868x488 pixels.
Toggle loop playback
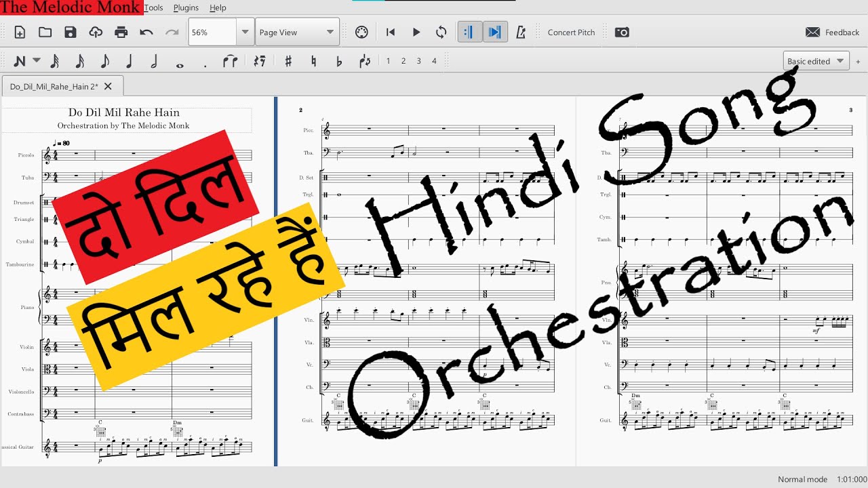click(441, 33)
